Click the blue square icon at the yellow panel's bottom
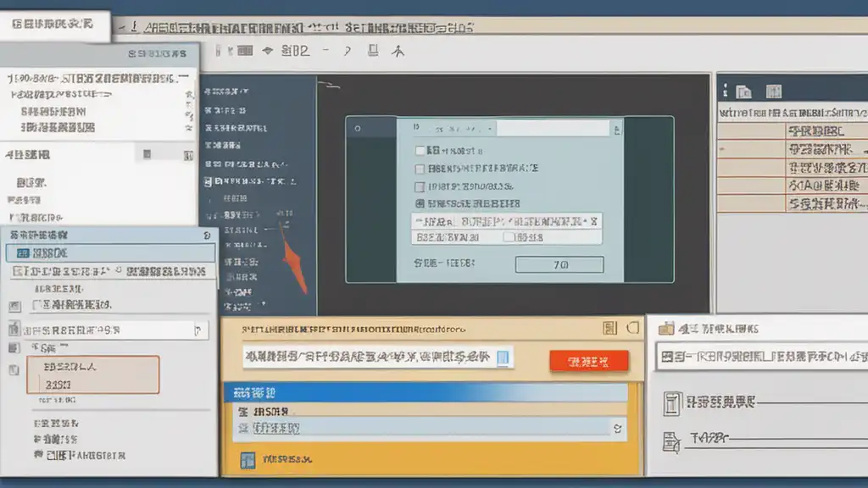 [248, 460]
